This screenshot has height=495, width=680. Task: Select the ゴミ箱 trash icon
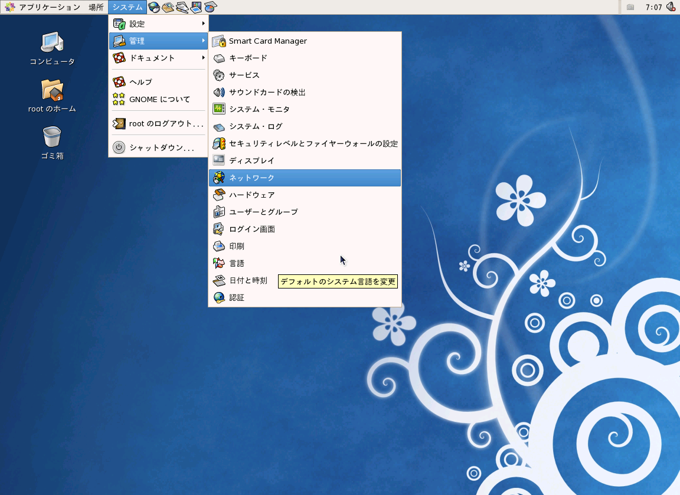52,143
